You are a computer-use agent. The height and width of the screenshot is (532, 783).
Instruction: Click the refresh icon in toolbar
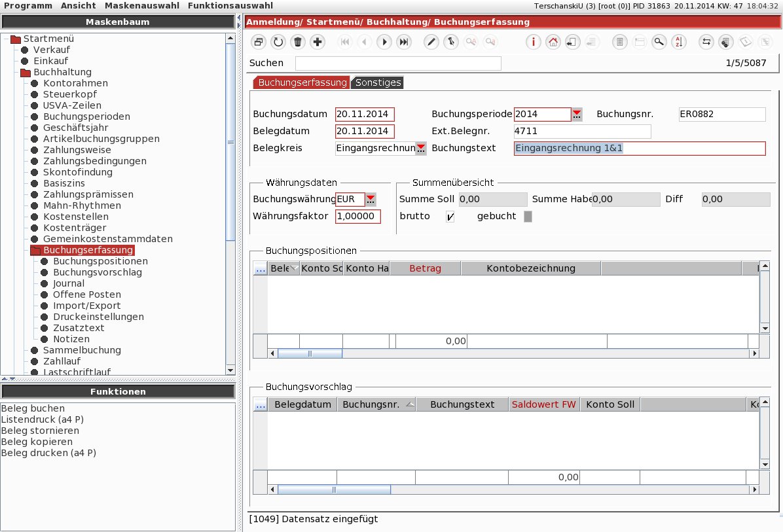[278, 42]
